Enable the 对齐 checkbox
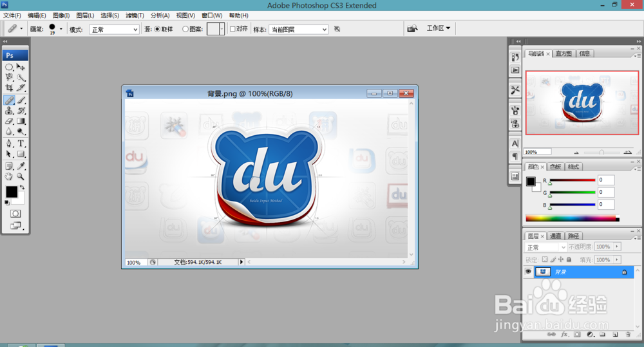The image size is (644, 347). click(232, 29)
